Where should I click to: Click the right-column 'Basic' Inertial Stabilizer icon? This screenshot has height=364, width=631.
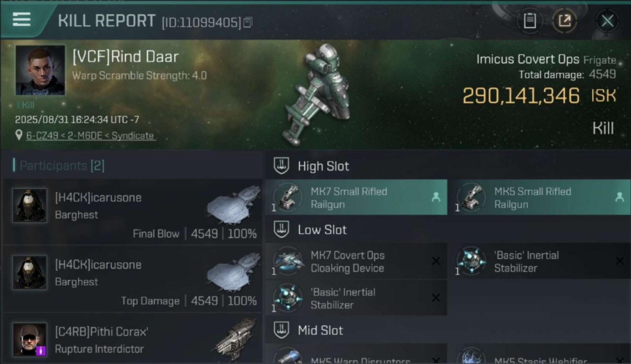[471, 262]
